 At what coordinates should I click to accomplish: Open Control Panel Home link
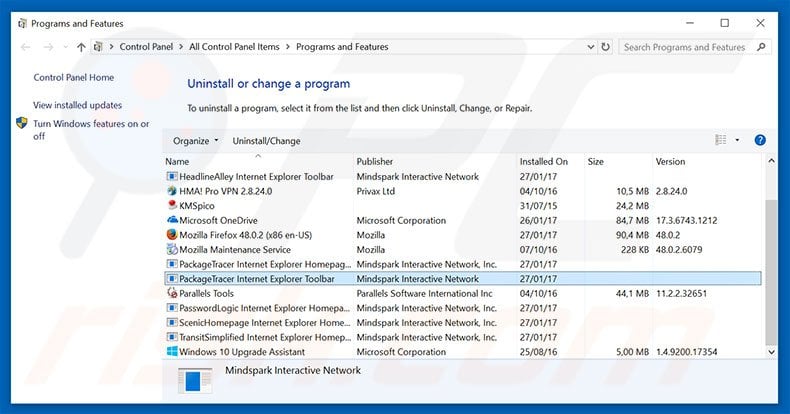pyautogui.click(x=74, y=78)
